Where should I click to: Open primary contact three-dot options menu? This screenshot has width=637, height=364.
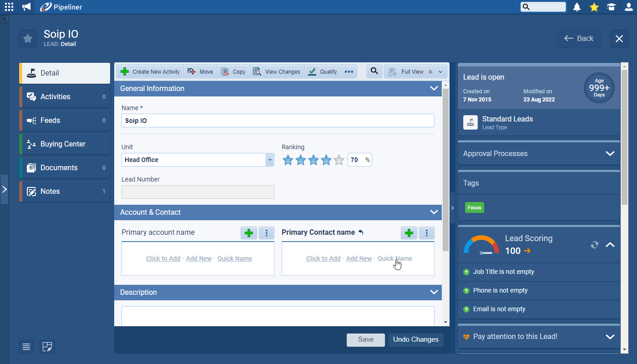click(x=426, y=233)
